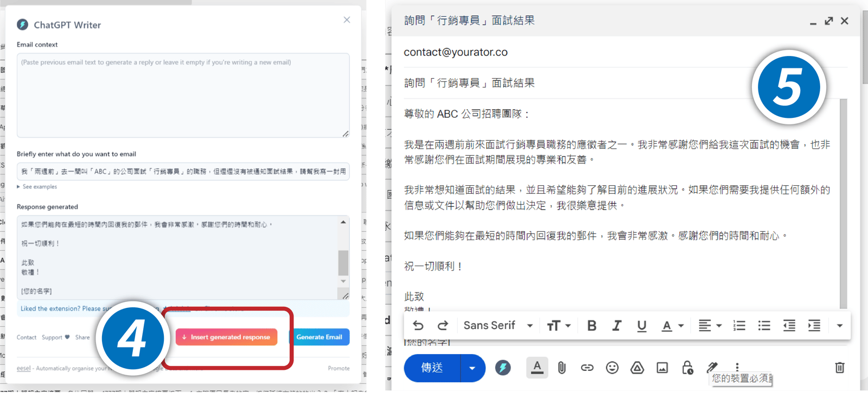Click the Response generated text box

pos(177,257)
